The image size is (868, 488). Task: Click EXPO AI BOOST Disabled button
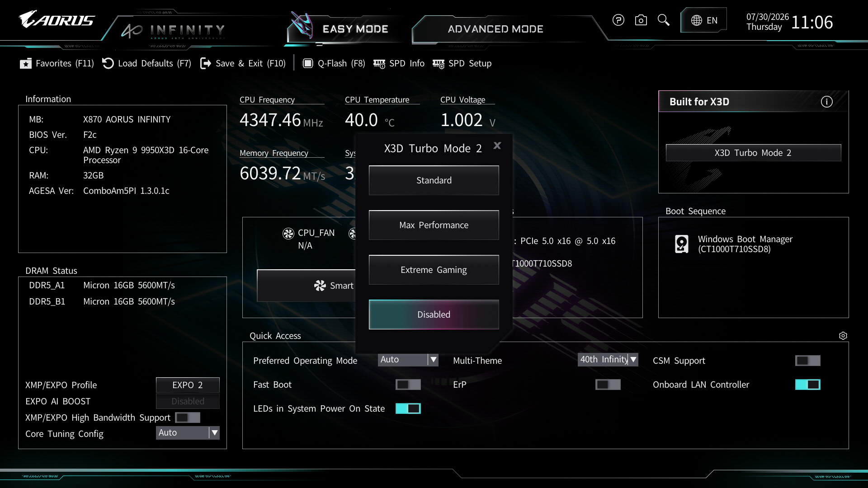click(188, 401)
